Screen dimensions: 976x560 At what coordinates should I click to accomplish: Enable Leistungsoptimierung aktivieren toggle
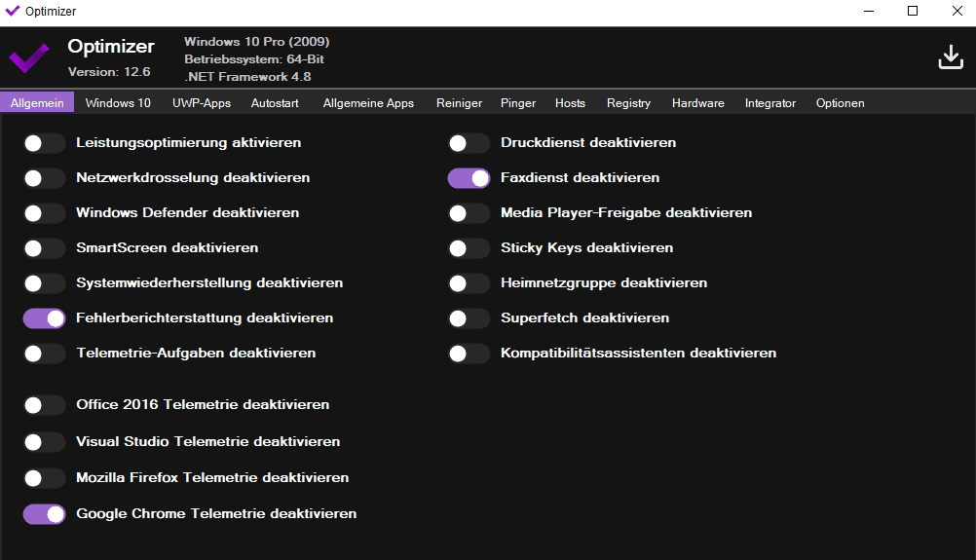(x=45, y=143)
